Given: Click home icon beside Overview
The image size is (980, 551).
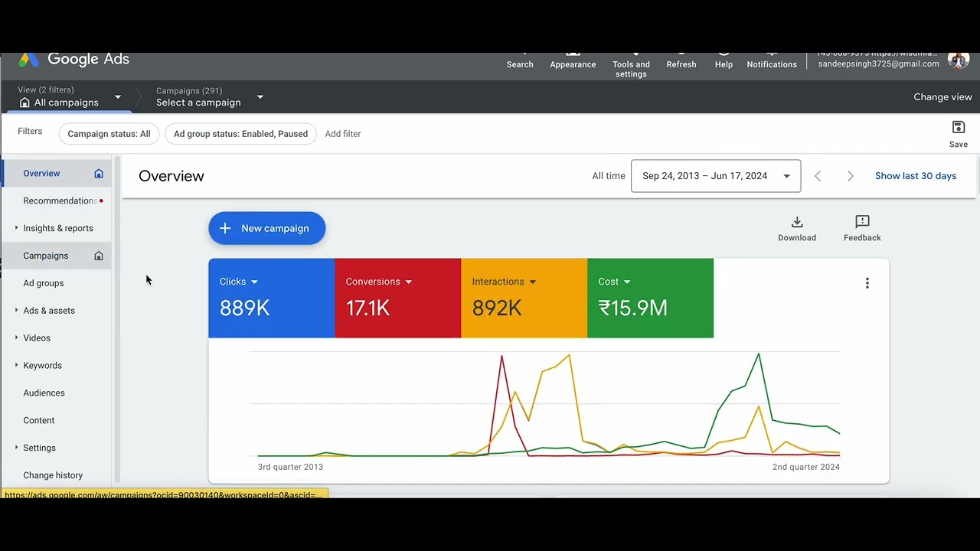Looking at the screenshot, I should pos(99,174).
